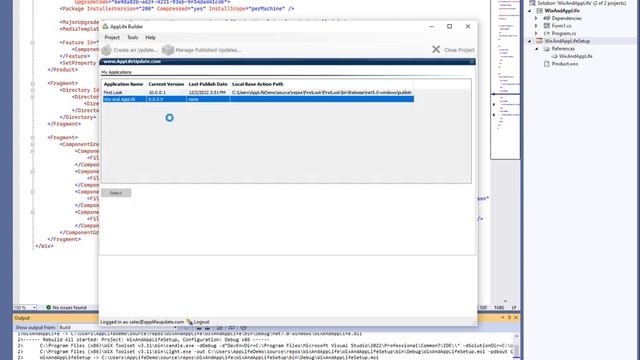
Task: Select the Product.wxs file
Action: coord(564,64)
